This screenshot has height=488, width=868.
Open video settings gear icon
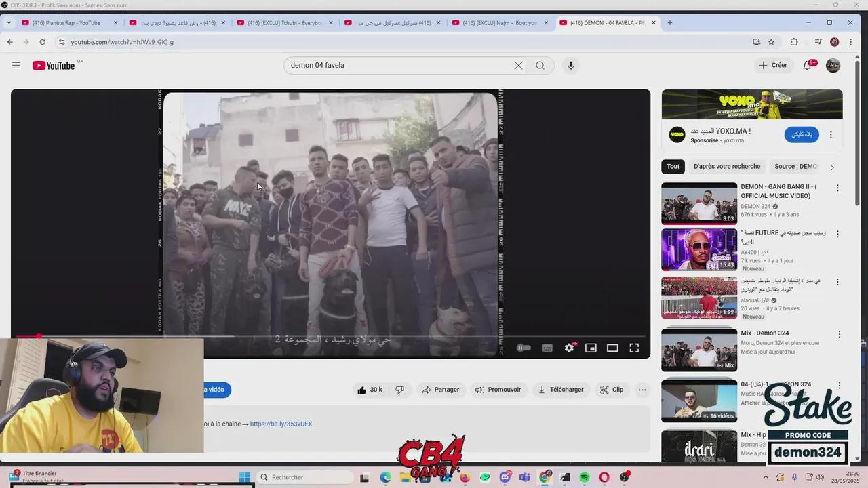(570, 348)
